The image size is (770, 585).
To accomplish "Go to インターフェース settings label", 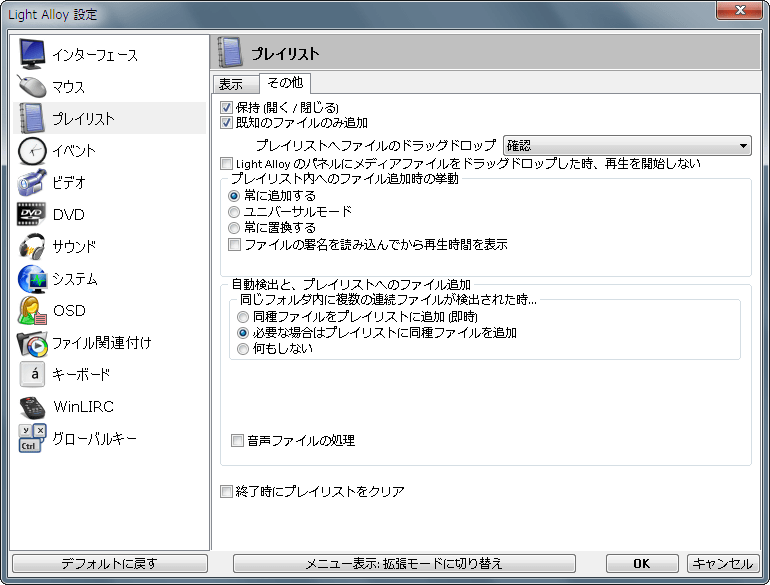I will point(95,55).
